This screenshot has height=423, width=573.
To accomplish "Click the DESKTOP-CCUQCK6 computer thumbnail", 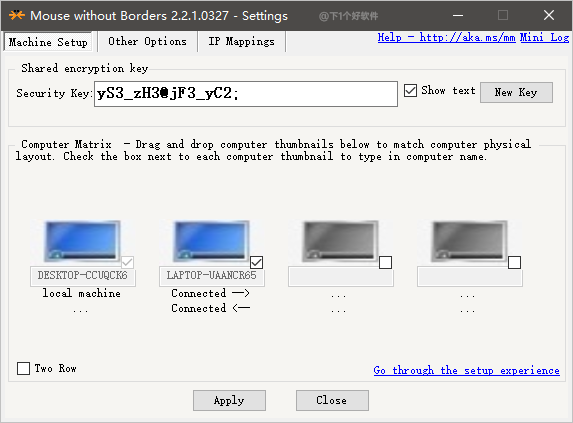I will [82, 241].
